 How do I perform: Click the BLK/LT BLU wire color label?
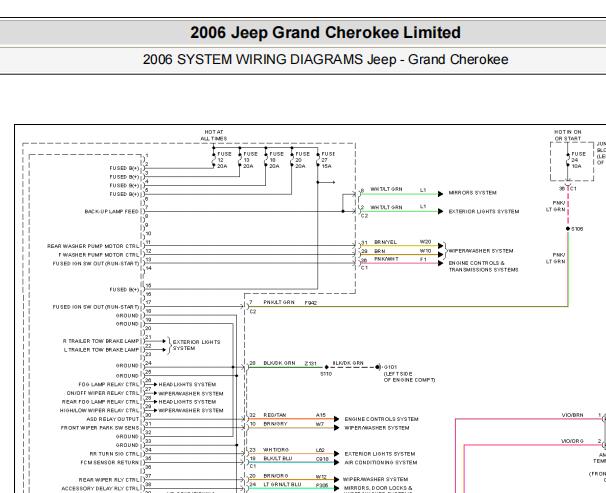277,459
